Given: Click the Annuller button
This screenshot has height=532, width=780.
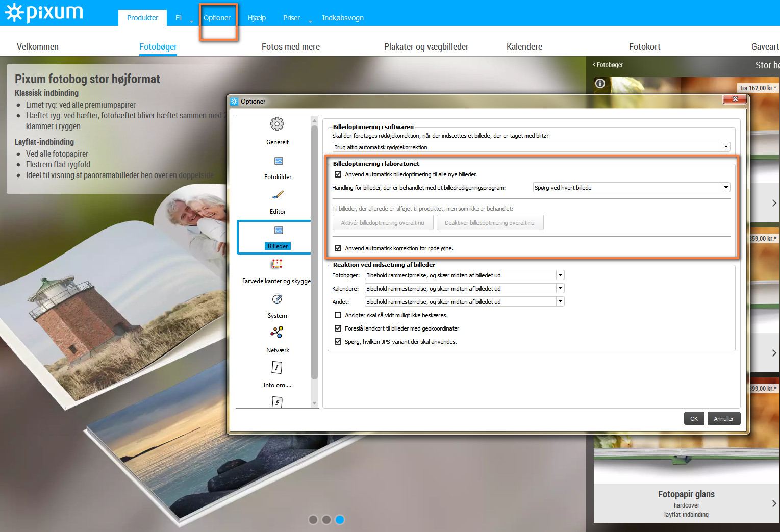Looking at the screenshot, I should pos(723,419).
